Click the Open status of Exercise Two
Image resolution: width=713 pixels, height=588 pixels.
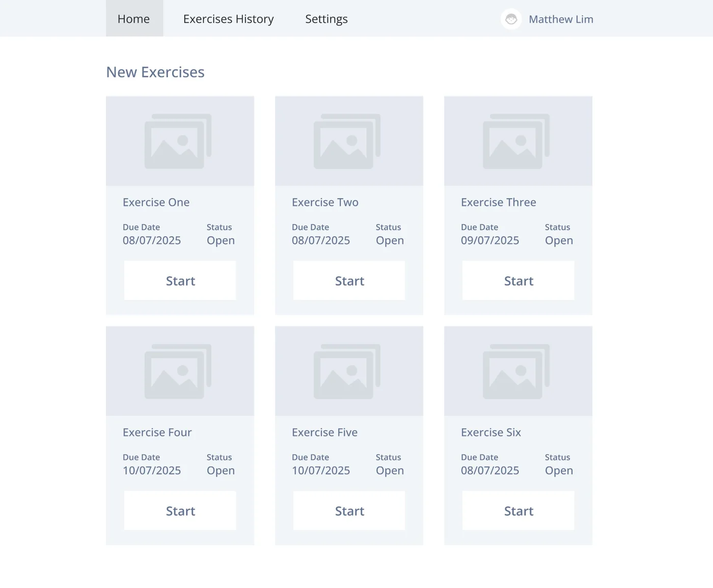(x=390, y=241)
